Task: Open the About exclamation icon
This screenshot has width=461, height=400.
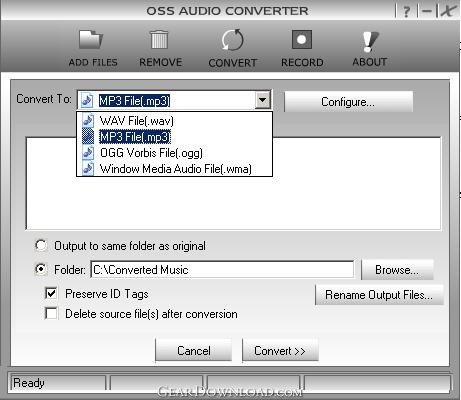Action: (370, 41)
